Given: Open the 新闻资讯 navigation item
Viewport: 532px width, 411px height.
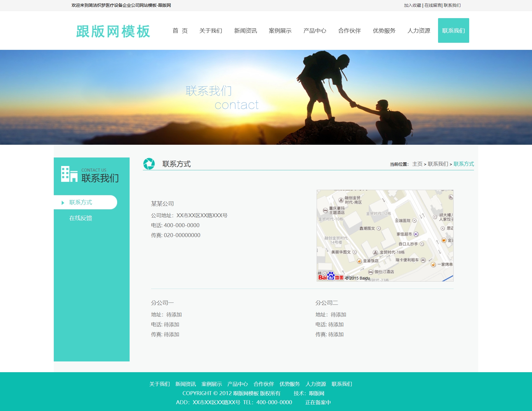Looking at the screenshot, I should pos(245,31).
